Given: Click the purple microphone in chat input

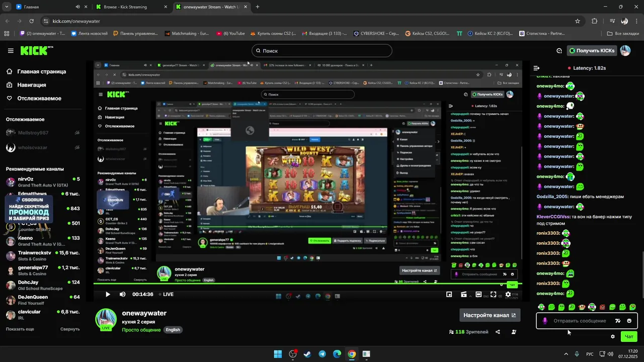Looking at the screenshot, I should tap(545, 321).
